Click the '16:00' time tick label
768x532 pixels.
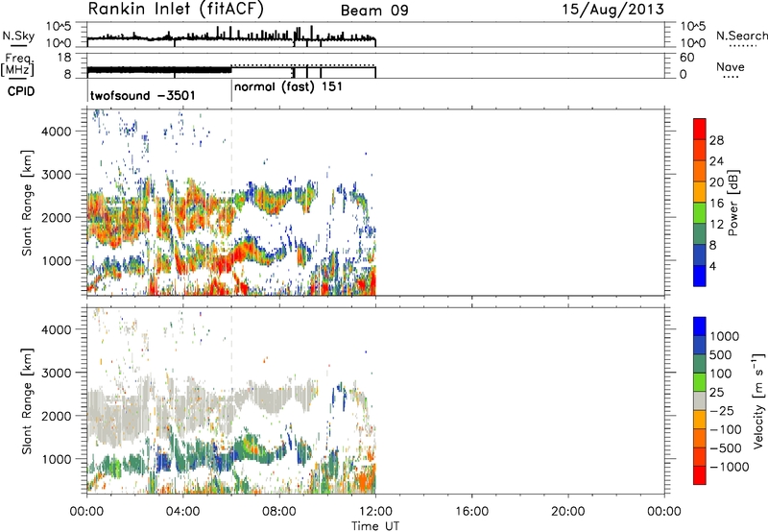pyautogui.click(x=471, y=512)
